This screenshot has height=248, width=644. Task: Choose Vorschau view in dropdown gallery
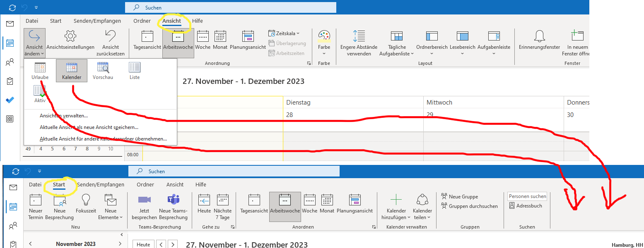point(103,71)
